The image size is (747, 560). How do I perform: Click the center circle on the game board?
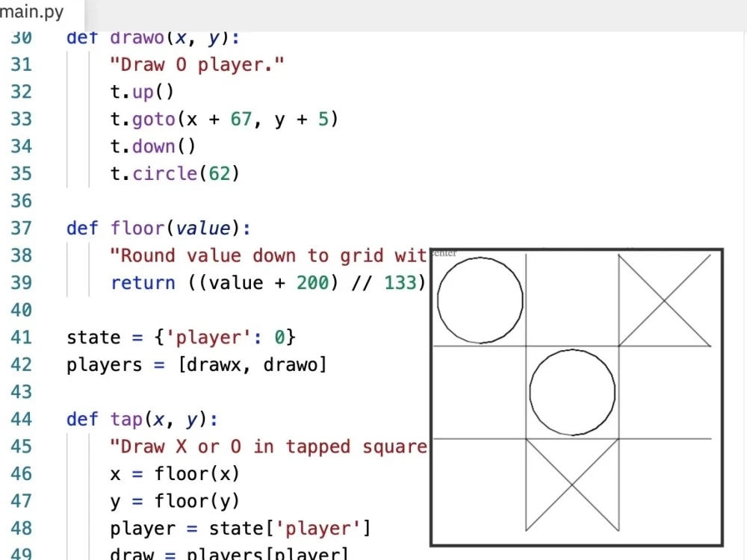572,391
